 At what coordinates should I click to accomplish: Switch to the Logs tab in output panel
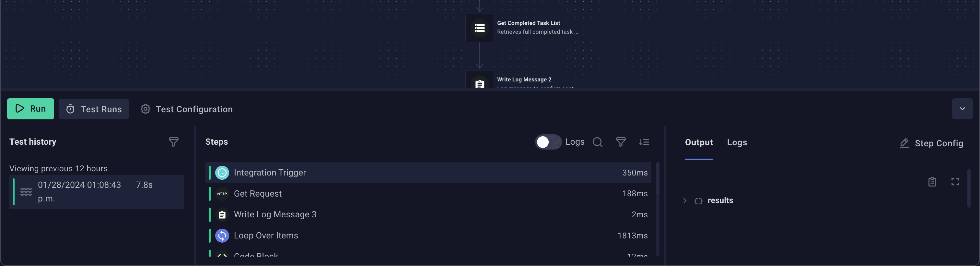pos(737,142)
